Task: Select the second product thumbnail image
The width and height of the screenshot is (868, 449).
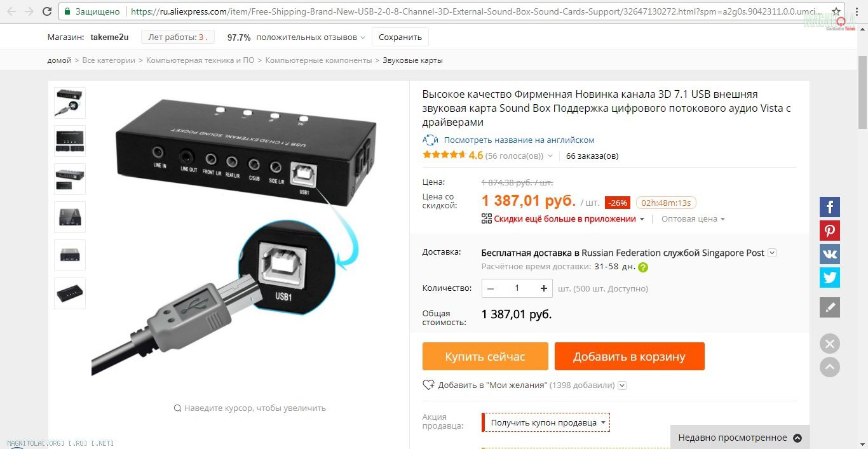Action: [x=70, y=141]
